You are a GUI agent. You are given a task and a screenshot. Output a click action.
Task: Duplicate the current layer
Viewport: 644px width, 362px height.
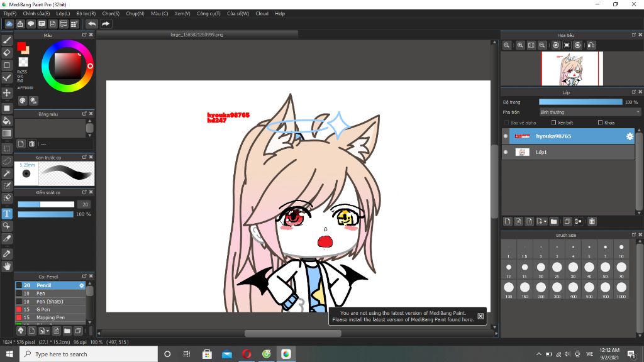pyautogui.click(x=567, y=221)
